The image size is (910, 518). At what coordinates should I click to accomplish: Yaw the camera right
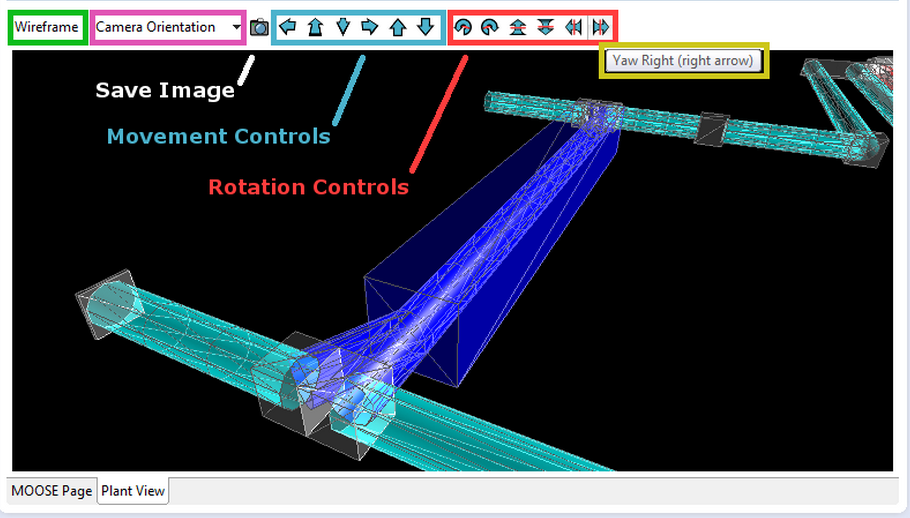click(x=600, y=27)
